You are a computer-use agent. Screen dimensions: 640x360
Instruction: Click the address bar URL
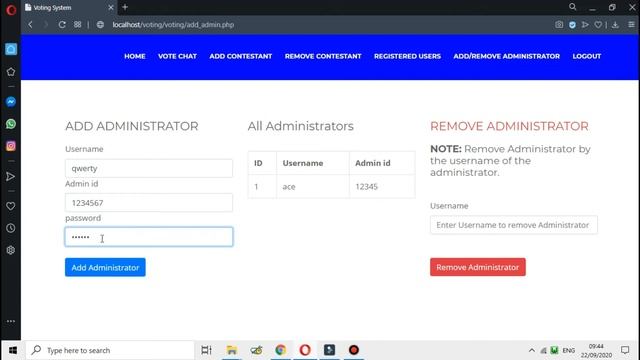point(173,24)
